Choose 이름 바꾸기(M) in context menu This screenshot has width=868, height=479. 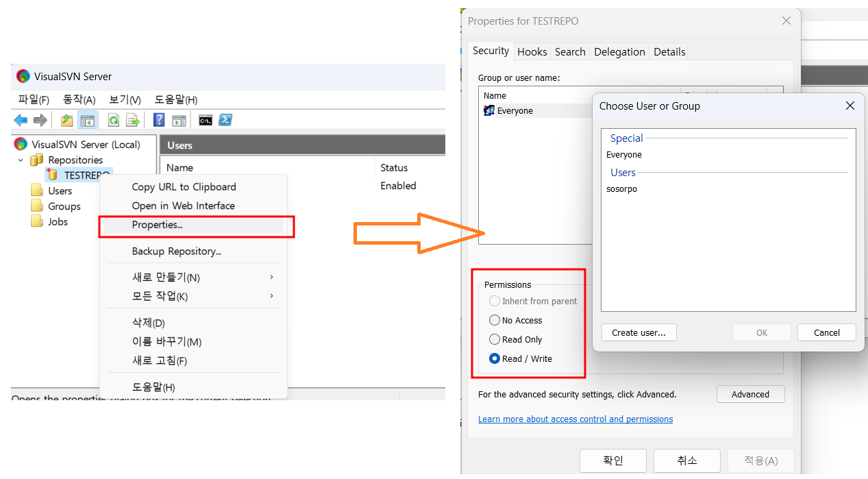(x=166, y=341)
